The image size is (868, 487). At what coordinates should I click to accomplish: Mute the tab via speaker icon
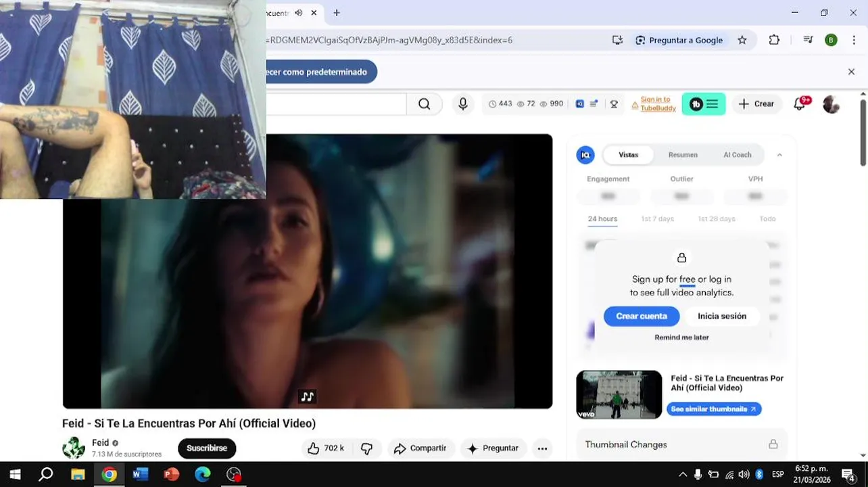click(x=299, y=13)
